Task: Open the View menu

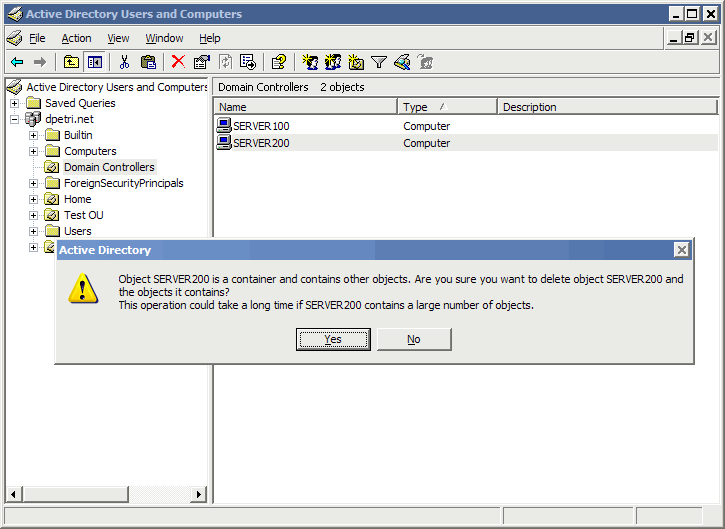Action: coord(118,38)
